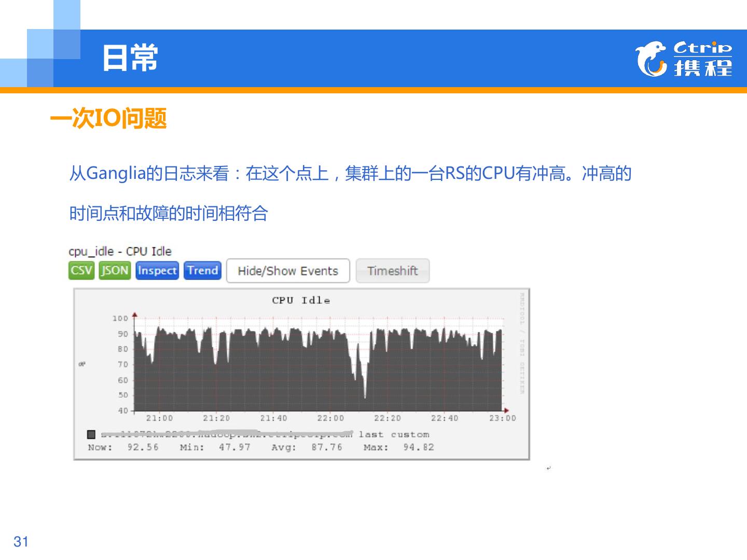Click the dark legend color square
747x560 pixels.
92,435
